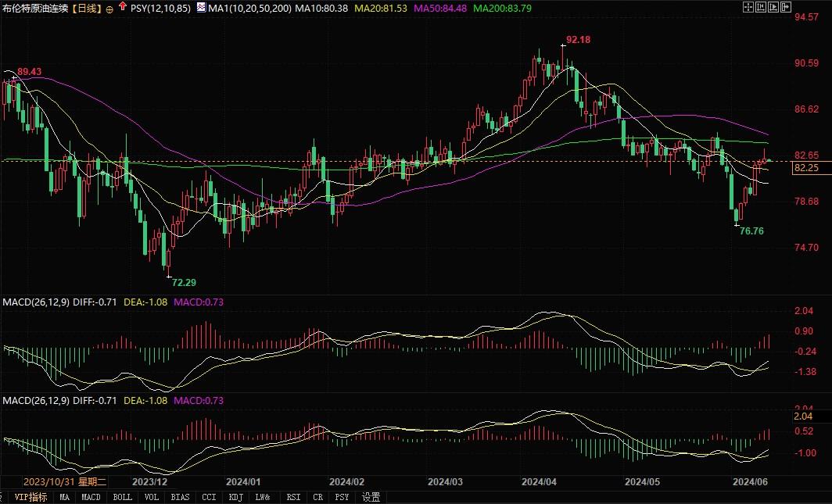Viewport: 832px width, 504px height.
Task: Click the 布伦特原油连续 chart title
Action: point(35,8)
